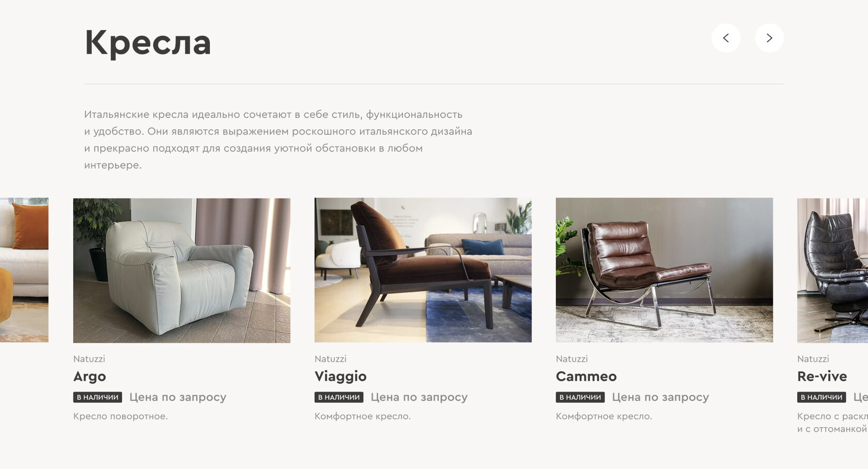Screen dimensions: 868x469
Task: Open the Cammeo leather chair photo
Action: coord(664,270)
